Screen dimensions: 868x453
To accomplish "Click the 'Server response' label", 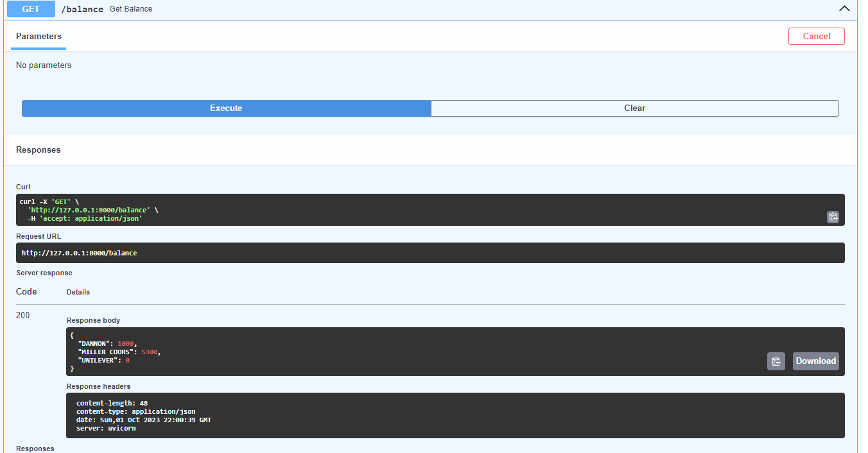I will click(44, 273).
